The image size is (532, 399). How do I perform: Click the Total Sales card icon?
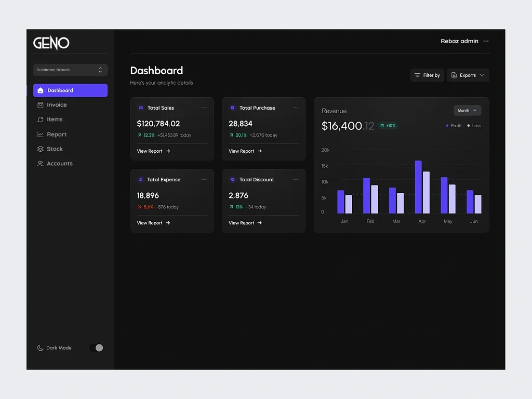coord(141,108)
